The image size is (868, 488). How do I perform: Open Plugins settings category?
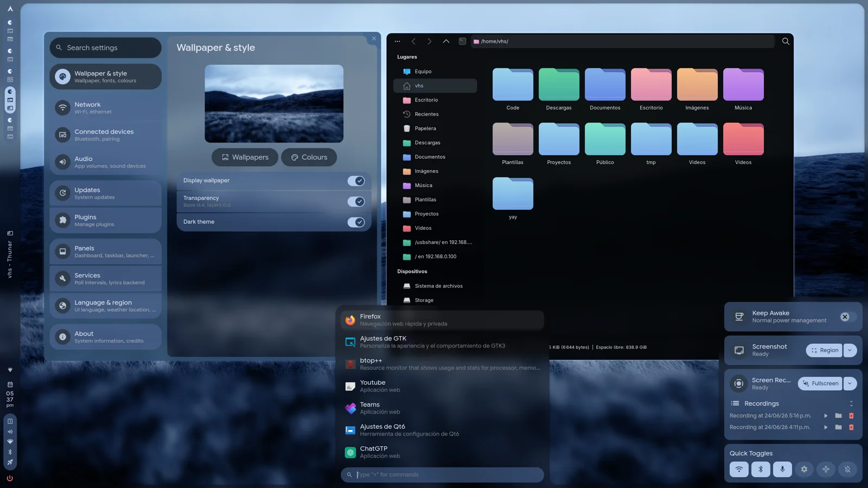[106, 220]
